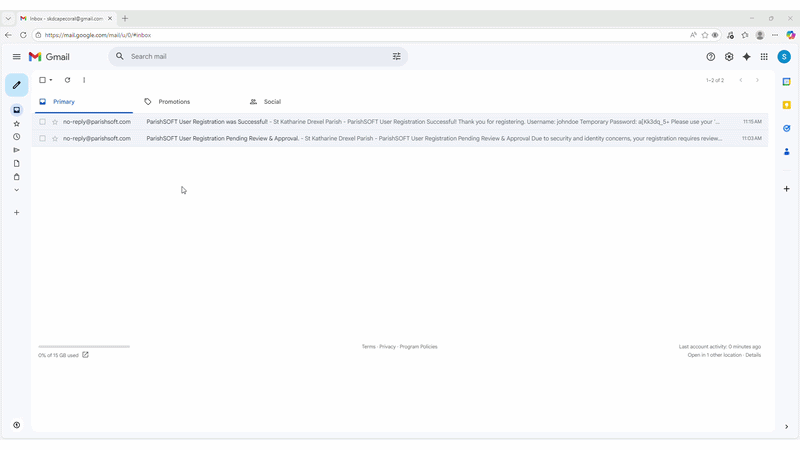Open Gmail Settings gear icon
Image resolution: width=800 pixels, height=450 pixels.
tap(729, 57)
